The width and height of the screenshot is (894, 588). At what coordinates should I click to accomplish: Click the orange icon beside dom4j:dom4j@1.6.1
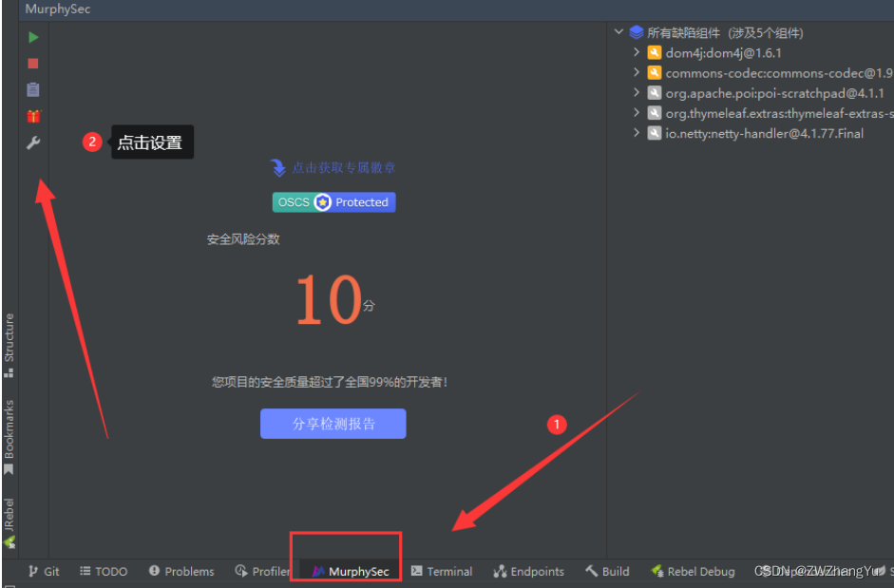tap(654, 53)
